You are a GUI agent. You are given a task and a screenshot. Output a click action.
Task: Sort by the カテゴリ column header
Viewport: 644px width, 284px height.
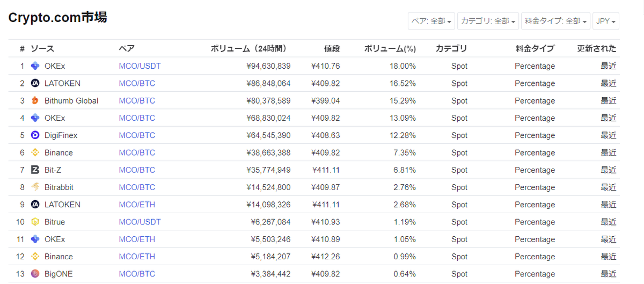tap(451, 48)
